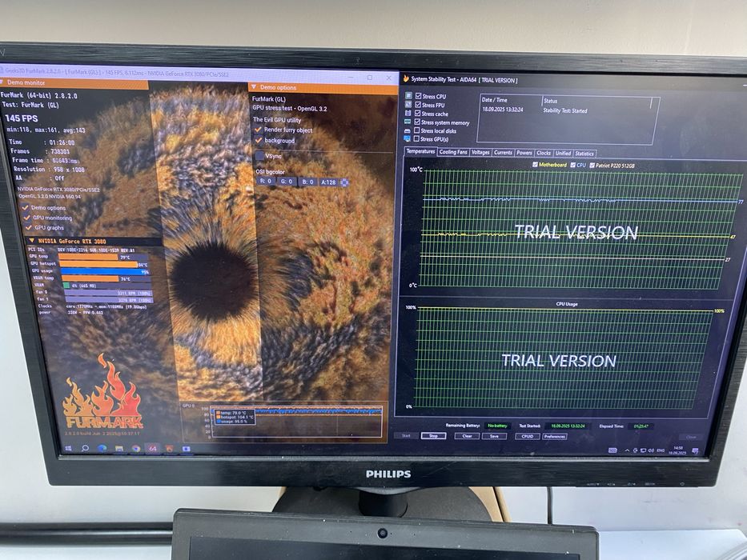
Task: Show hidden system tray icons
Action: tap(627, 450)
